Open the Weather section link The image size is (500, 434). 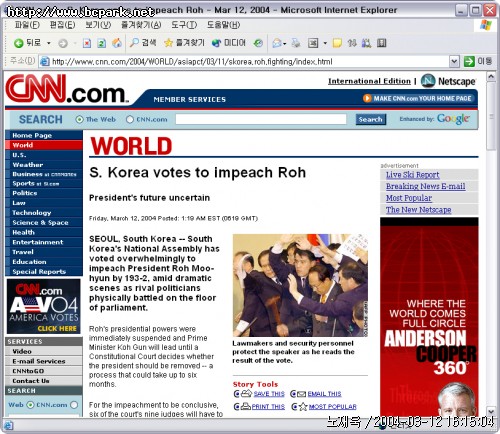tap(28, 165)
